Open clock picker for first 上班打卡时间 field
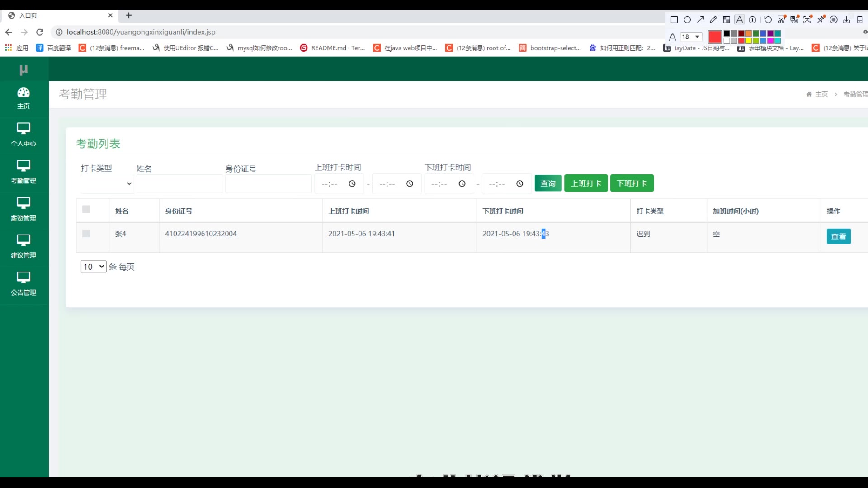 (x=352, y=184)
